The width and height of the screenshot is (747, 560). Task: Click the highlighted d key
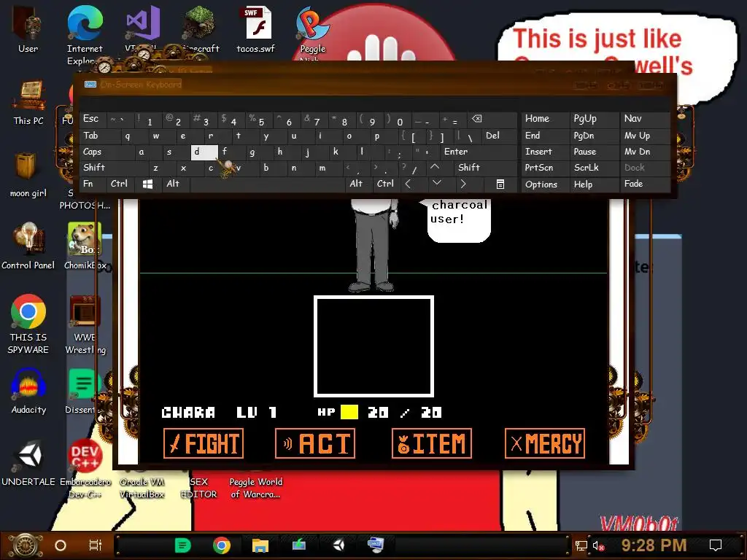[204, 152]
